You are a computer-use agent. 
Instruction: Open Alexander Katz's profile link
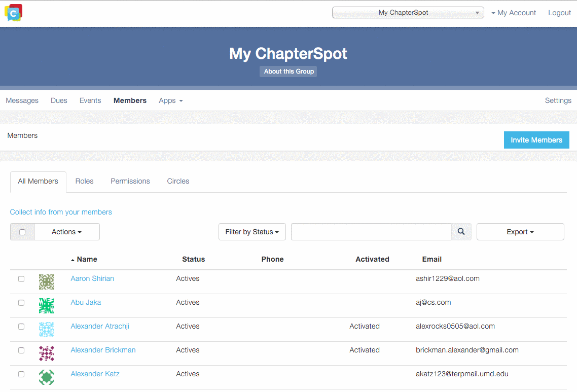point(95,374)
